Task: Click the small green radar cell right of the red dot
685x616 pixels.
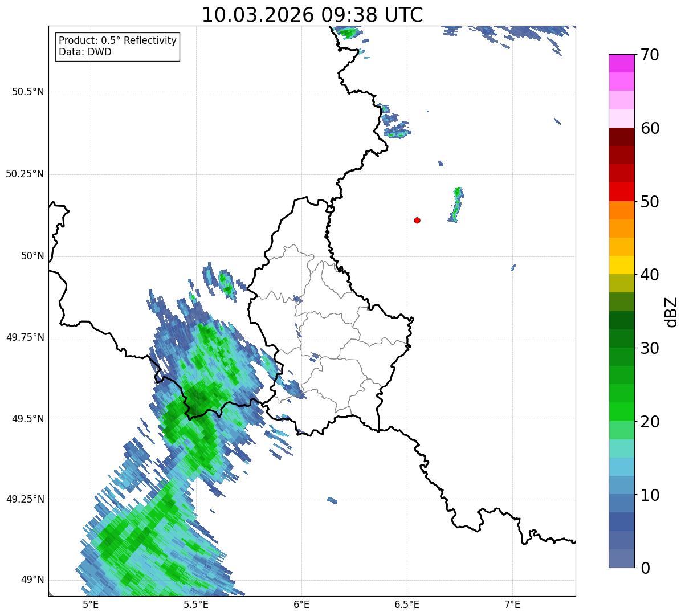Action: coord(456,205)
